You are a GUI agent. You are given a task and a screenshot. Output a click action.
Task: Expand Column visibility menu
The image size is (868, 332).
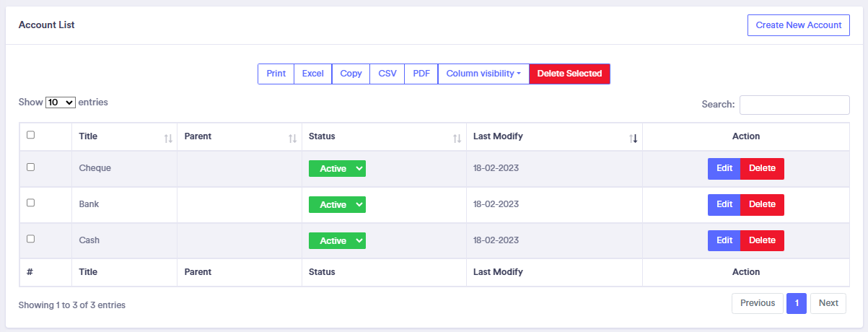click(483, 74)
